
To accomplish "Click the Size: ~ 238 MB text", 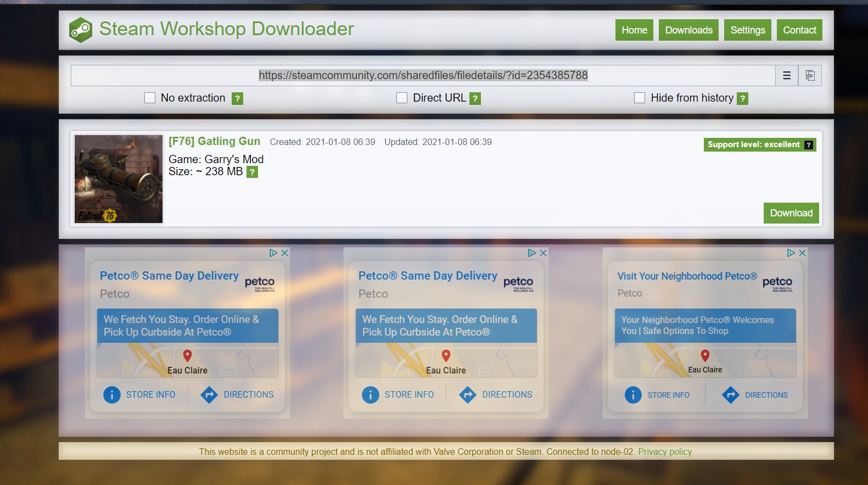I will (x=205, y=171).
